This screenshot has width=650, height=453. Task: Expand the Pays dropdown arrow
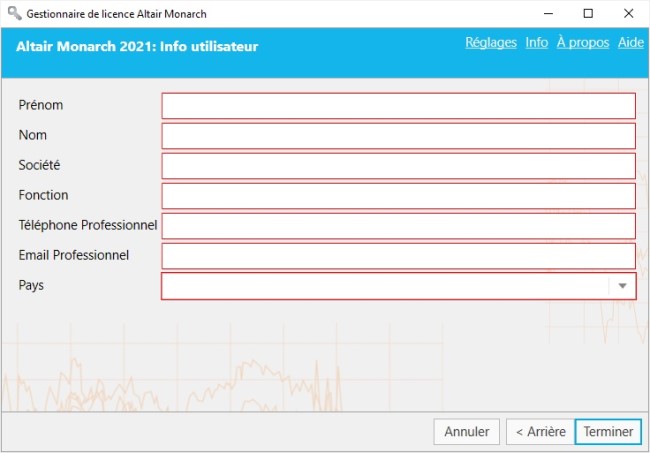[x=622, y=286]
